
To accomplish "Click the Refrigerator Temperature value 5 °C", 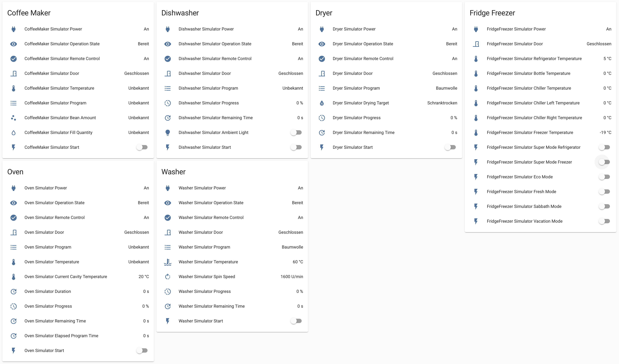I will point(607,59).
